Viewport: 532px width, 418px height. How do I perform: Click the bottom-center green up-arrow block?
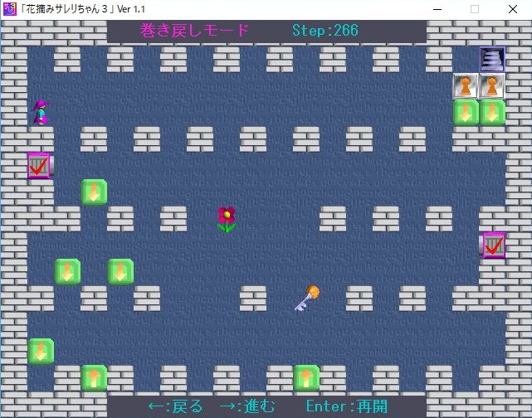click(306, 378)
